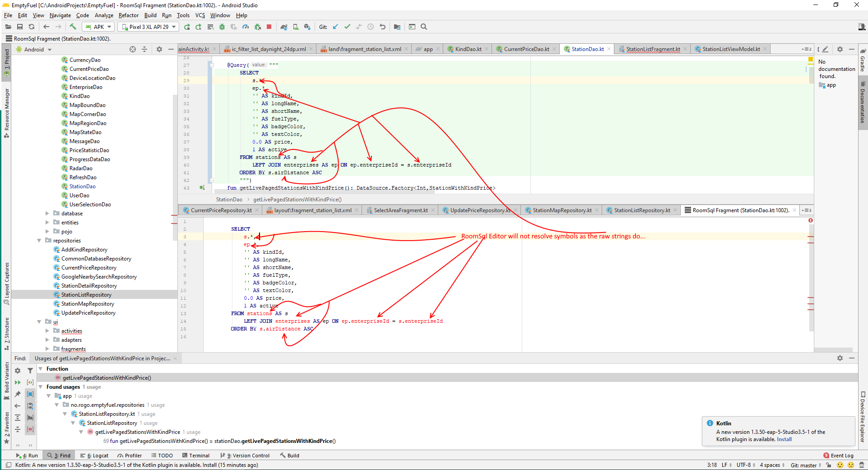Click the Install link in Kotlin notification
Viewport: 868px width, 470px height.
pyautogui.click(x=784, y=439)
